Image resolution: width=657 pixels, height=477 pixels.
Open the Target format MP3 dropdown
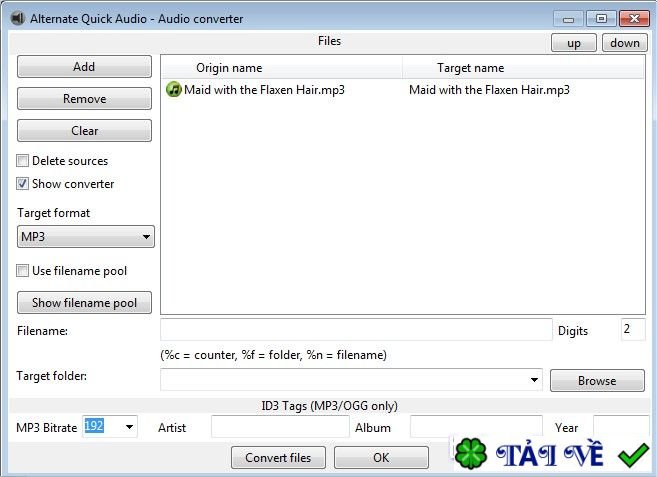[85, 236]
